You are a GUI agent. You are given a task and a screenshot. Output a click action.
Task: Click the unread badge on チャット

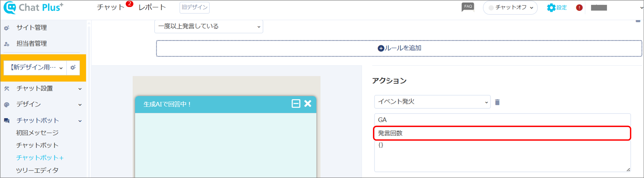pyautogui.click(x=129, y=4)
